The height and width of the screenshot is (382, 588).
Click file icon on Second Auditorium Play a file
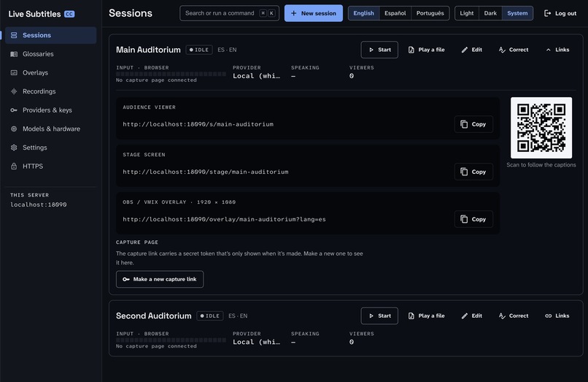click(x=411, y=316)
